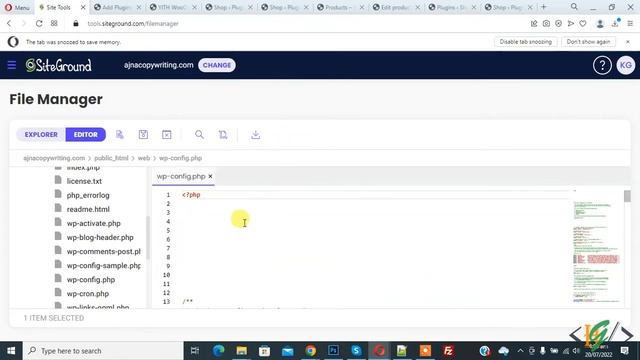This screenshot has height=360, width=640.
Task: Open Microsoft Edge from the taskbar
Action: pyautogui.click(x=218, y=351)
